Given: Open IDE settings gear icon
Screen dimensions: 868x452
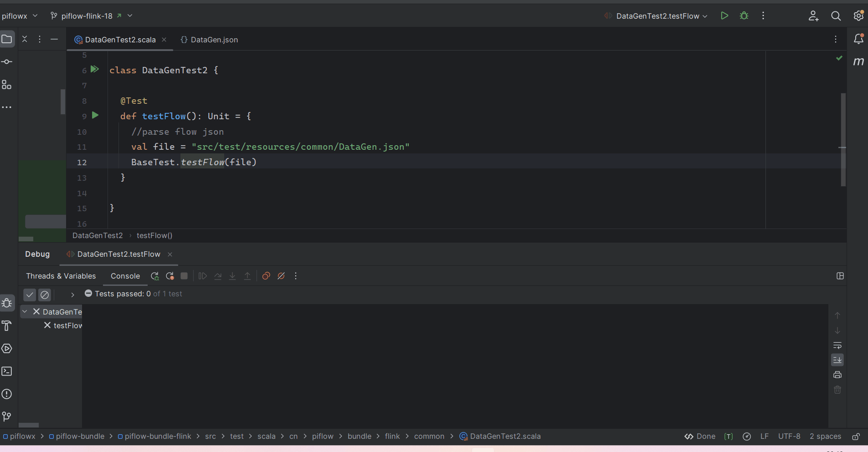Looking at the screenshot, I should (x=858, y=15).
